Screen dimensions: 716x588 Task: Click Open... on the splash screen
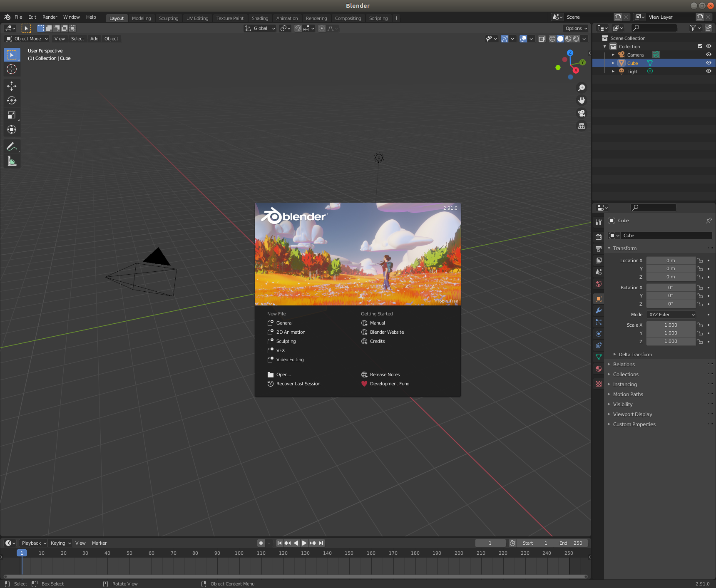(279, 375)
